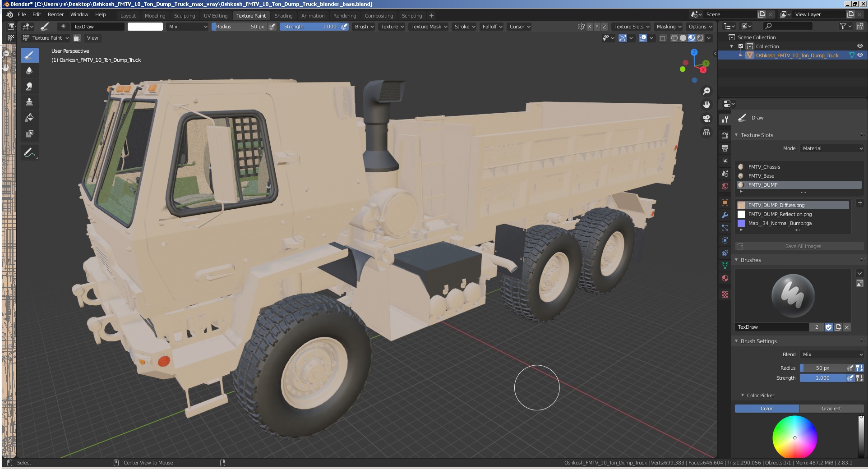This screenshot has width=868, height=469.
Task: Select the Soften tool
Action: [x=29, y=71]
